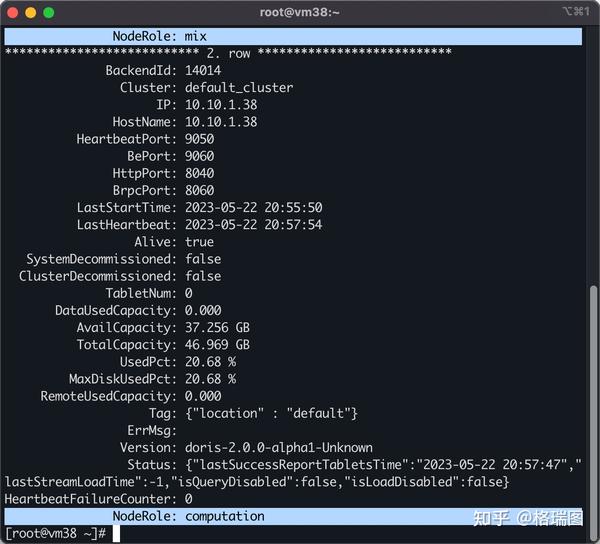This screenshot has height=544, width=600.
Task: Click BePort value 9060
Action: tap(199, 156)
